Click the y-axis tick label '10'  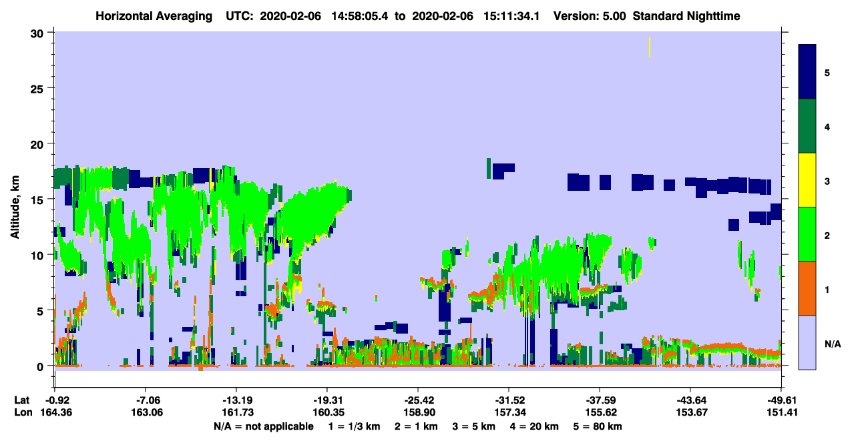[39, 255]
